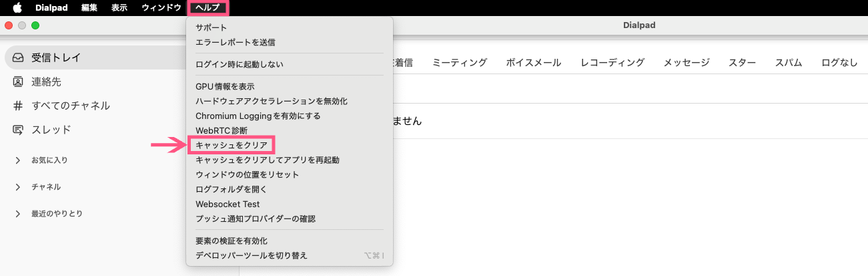Image resolution: width=868 pixels, height=276 pixels.
Task: Open the ウィンドウ menu
Action: [161, 8]
